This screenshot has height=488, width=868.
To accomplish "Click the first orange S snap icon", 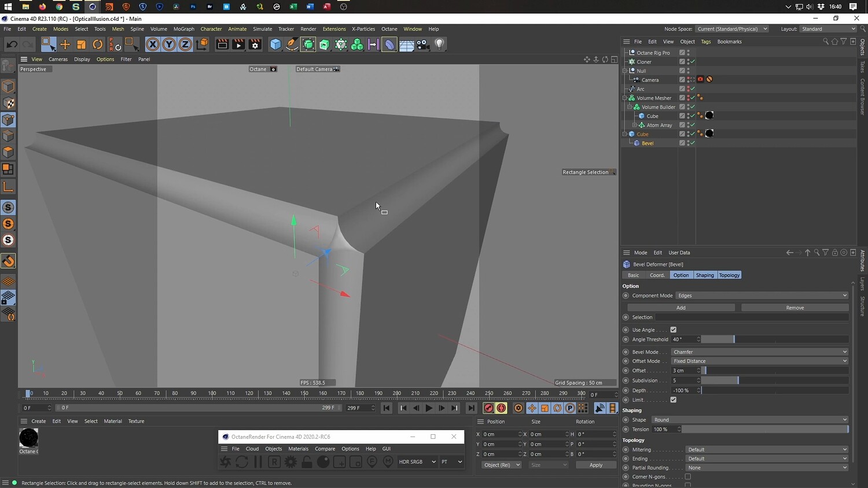I will coord(8,224).
